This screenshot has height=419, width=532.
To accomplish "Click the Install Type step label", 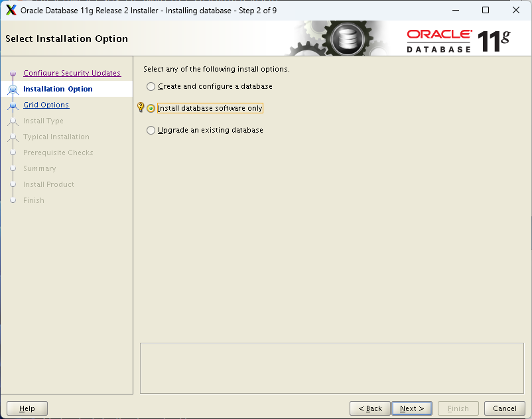I will (x=43, y=121).
